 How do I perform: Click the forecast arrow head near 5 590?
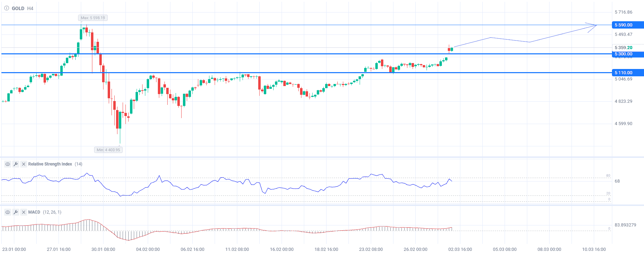(x=595, y=25)
